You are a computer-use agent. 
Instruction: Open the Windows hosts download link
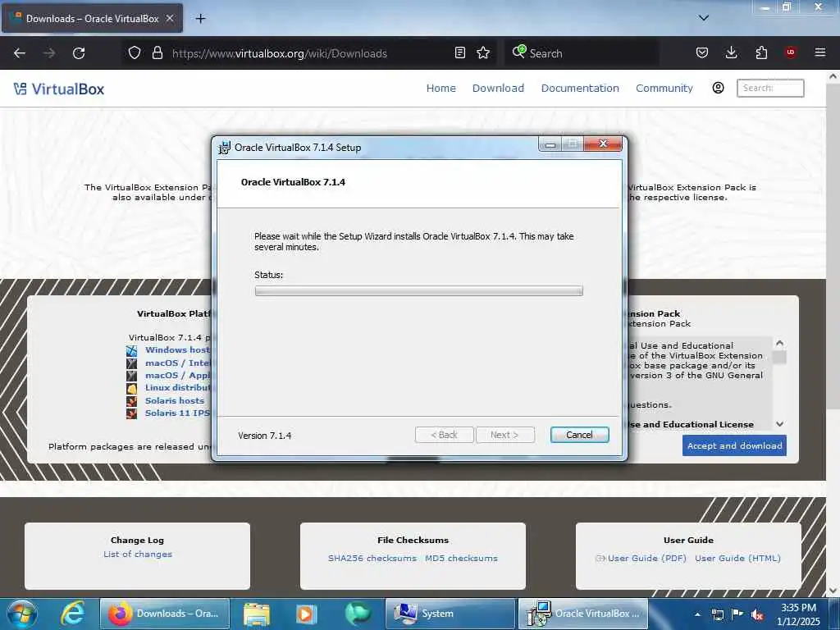(177, 350)
